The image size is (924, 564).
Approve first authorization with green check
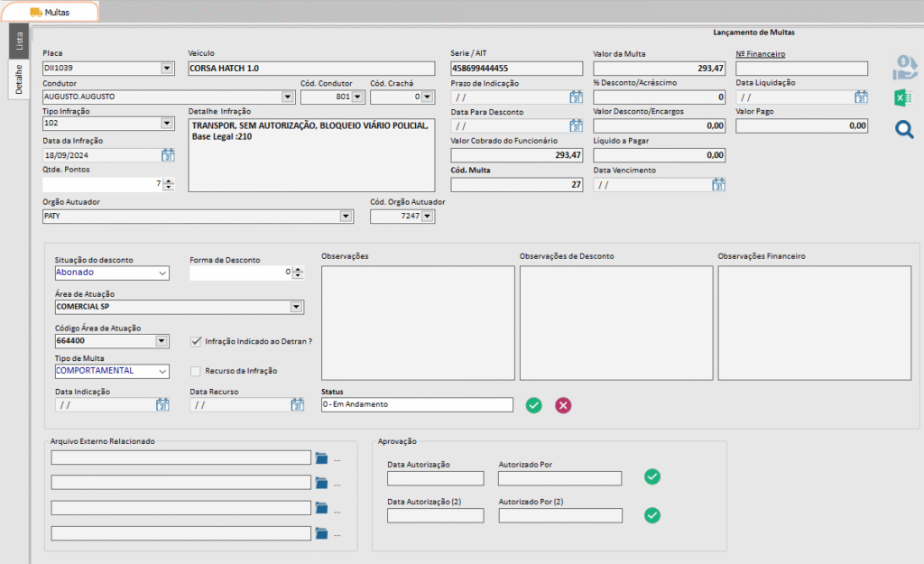coord(652,476)
